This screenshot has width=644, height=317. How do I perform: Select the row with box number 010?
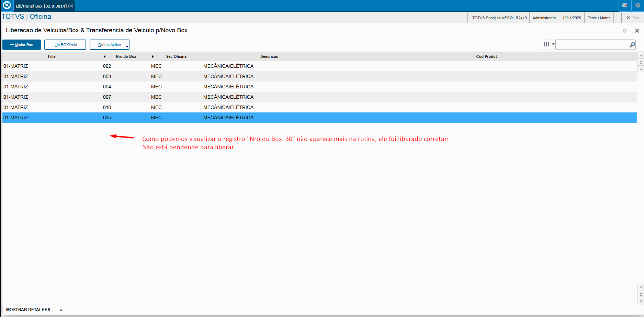coord(319,107)
